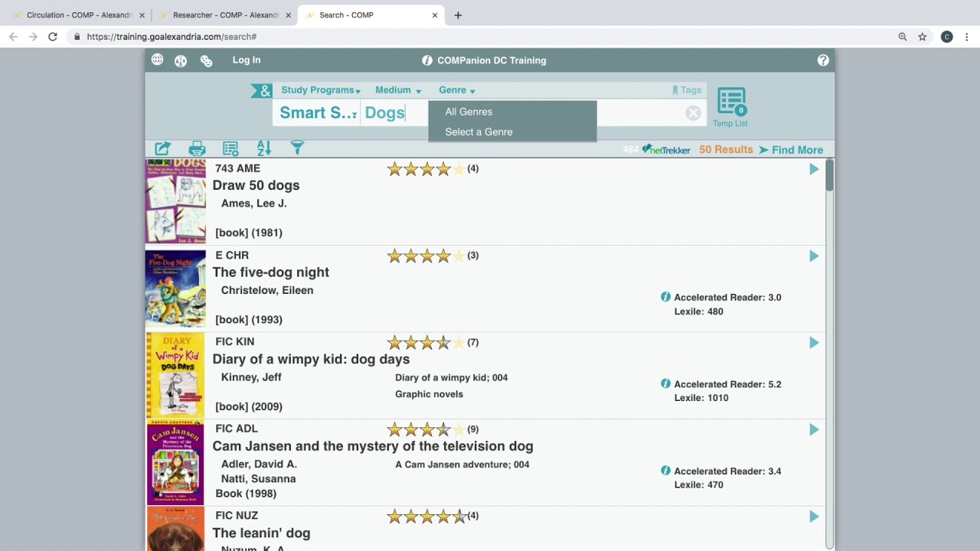The width and height of the screenshot is (980, 551).
Task: Click the info icon for Cam Jansen
Action: tap(665, 471)
